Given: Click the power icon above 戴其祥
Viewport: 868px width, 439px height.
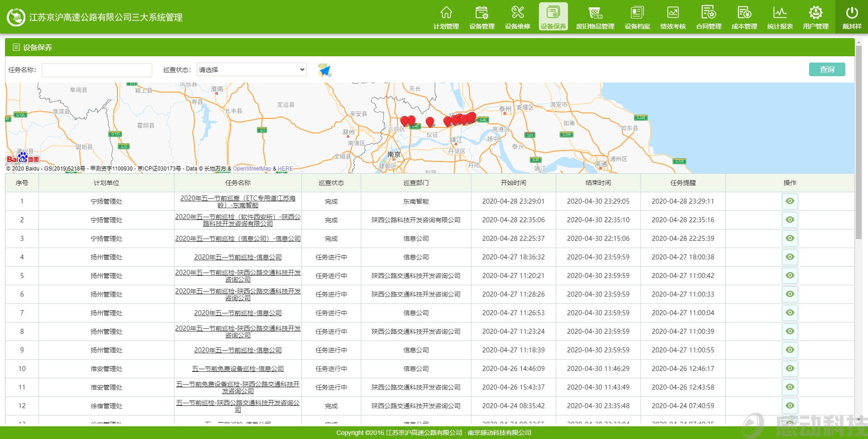Looking at the screenshot, I should point(852,13).
